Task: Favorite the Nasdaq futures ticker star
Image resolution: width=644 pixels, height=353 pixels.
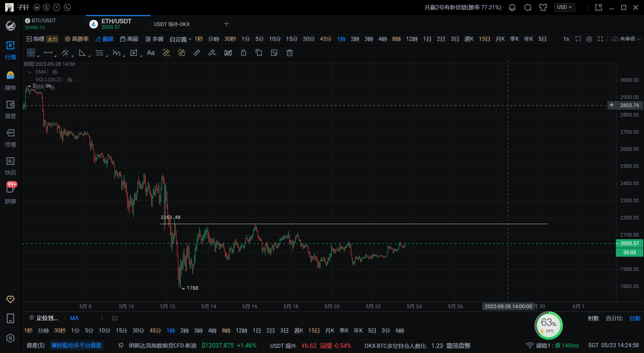Action: (x=121, y=345)
